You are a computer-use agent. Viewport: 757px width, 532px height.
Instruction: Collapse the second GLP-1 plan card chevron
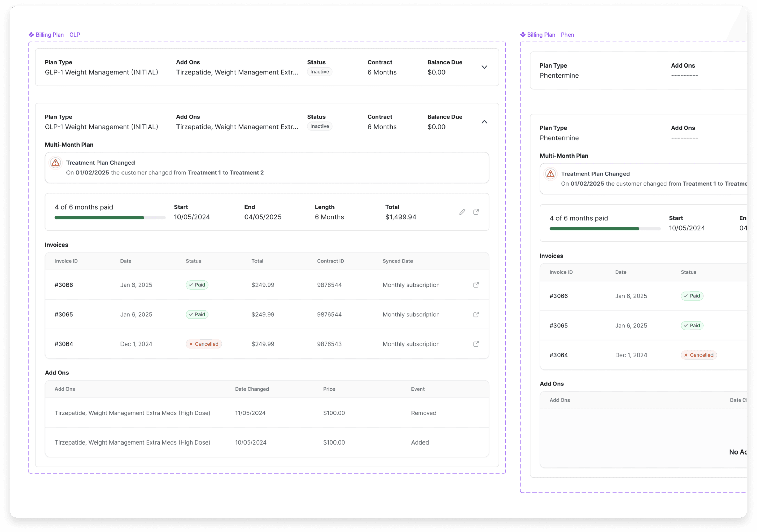pos(484,122)
